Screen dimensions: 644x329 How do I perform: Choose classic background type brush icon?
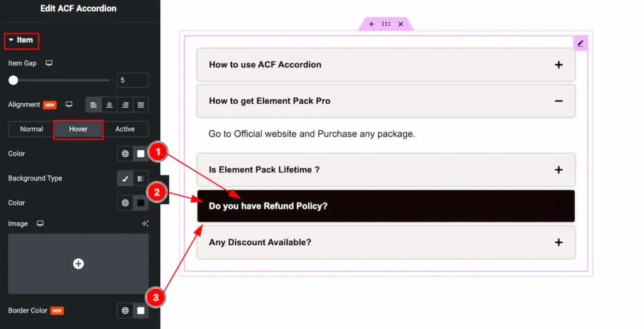click(x=125, y=178)
